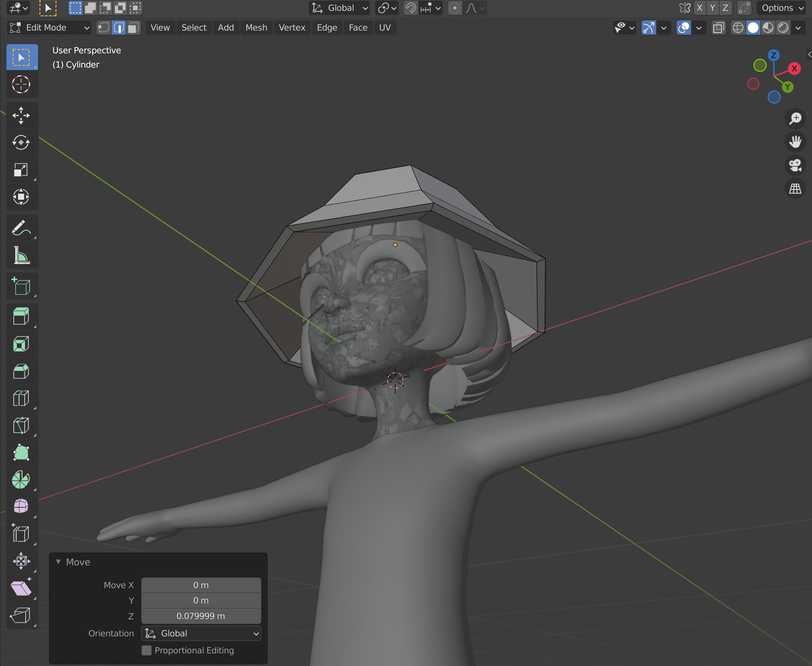Select the Transform tool
This screenshot has height=666, width=812.
22,197
